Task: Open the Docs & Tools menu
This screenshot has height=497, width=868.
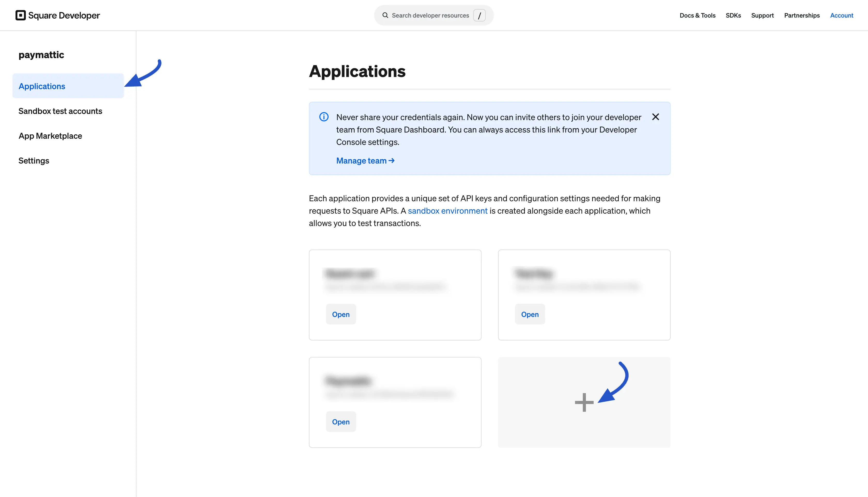Action: point(697,15)
